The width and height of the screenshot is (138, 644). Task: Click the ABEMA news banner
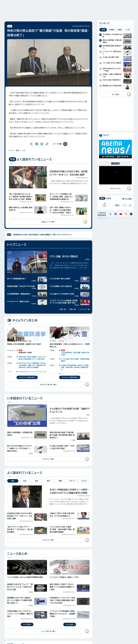[x=115, y=149]
